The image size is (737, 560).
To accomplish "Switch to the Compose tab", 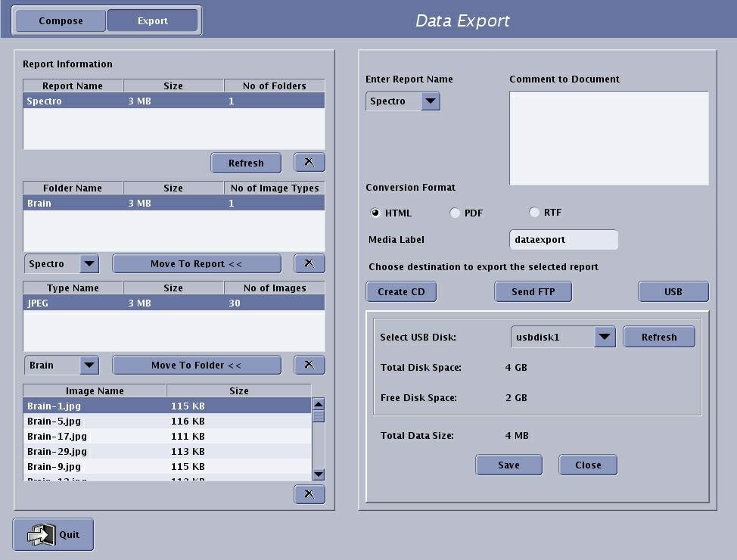I will click(x=61, y=21).
